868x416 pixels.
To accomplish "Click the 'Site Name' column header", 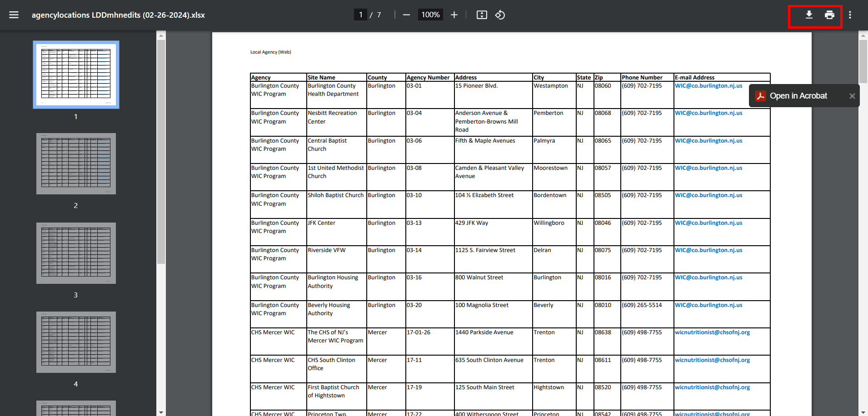I will 321,78.
